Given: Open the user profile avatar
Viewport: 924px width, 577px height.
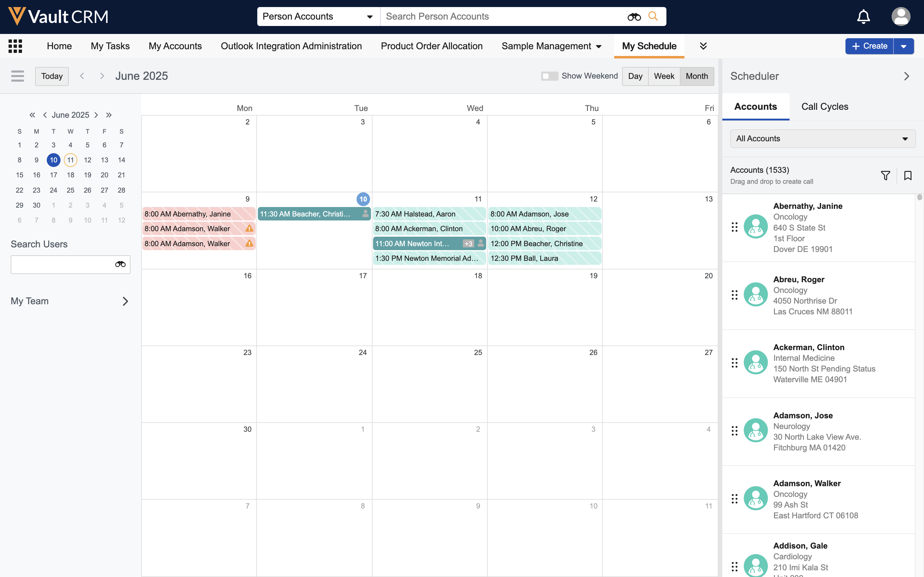Looking at the screenshot, I should 900,17.
